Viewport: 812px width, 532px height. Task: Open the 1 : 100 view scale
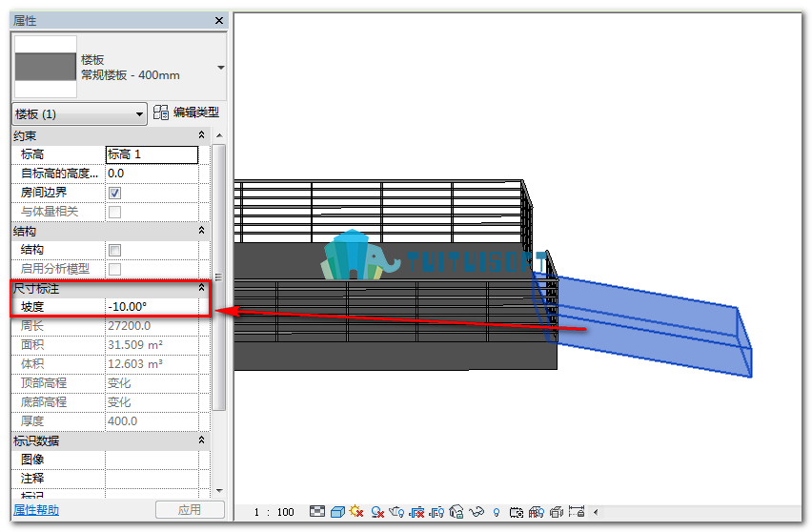click(274, 512)
